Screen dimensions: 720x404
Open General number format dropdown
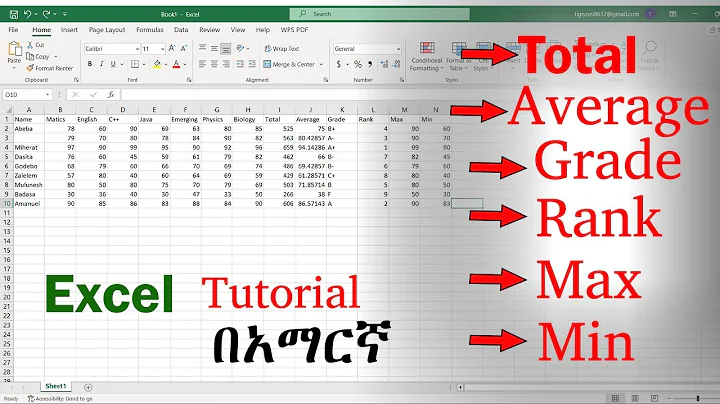click(x=398, y=49)
